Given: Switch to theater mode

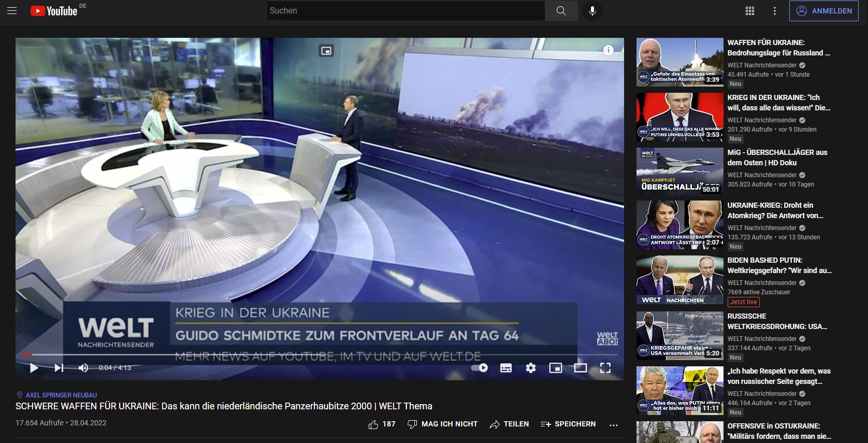Looking at the screenshot, I should (x=581, y=368).
